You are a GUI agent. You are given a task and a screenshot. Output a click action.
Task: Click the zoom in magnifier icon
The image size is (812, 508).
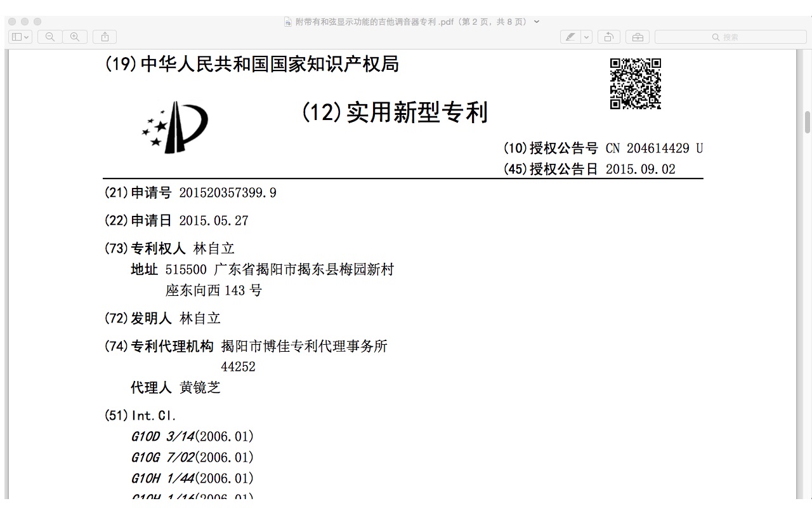point(75,37)
